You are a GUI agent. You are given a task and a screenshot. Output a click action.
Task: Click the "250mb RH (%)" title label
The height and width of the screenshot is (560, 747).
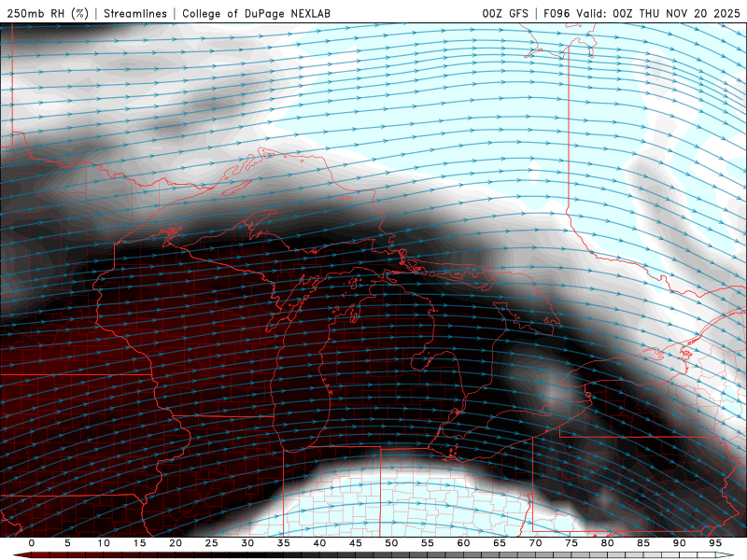48,13
